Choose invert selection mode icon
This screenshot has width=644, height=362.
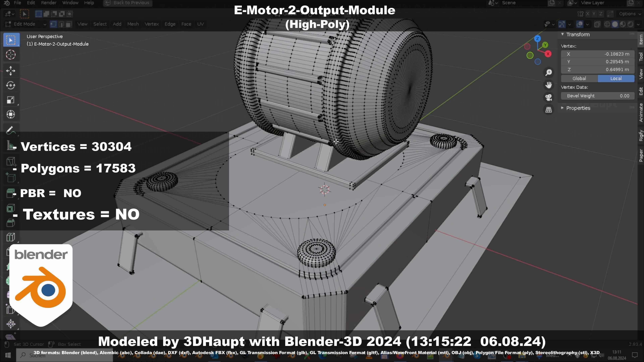pos(62,14)
